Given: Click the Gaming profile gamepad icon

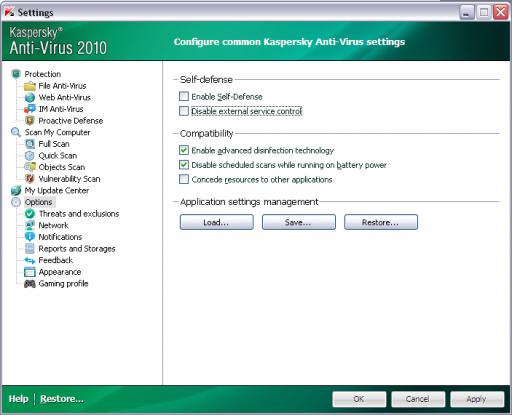Looking at the screenshot, I should coord(30,284).
